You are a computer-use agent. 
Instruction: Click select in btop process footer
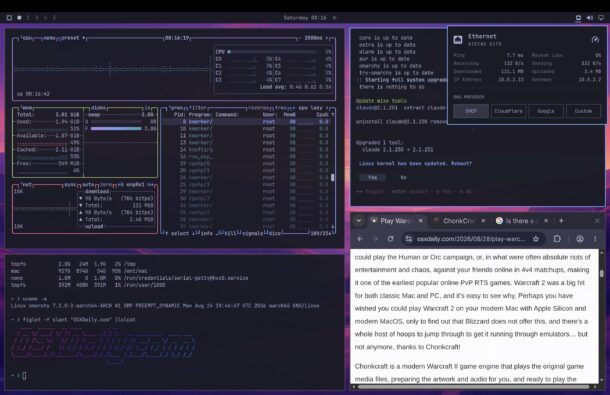point(180,233)
